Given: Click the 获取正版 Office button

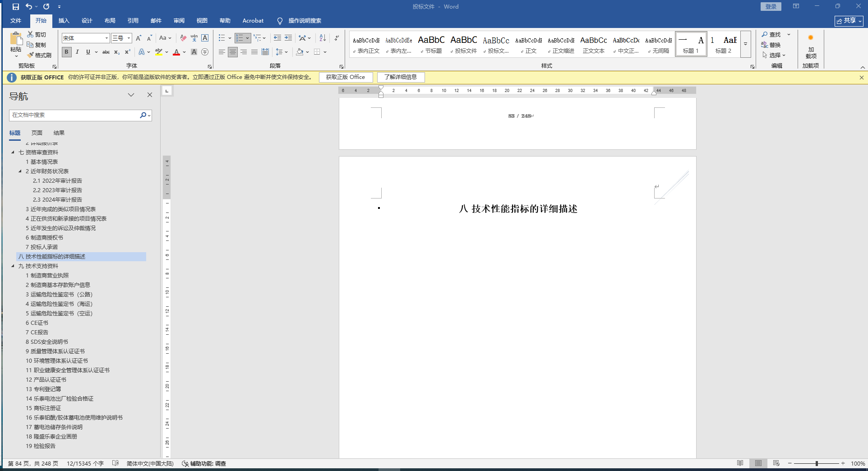Looking at the screenshot, I should point(346,77).
